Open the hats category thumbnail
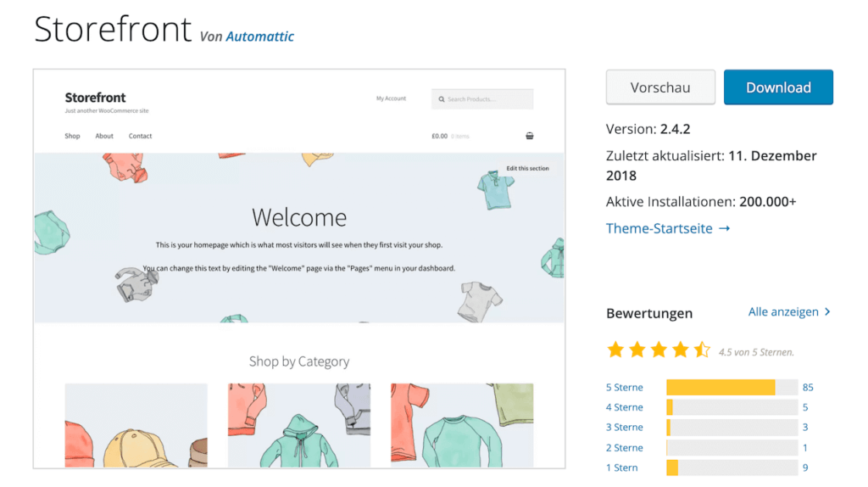This screenshot has width=868, height=487. (136, 425)
